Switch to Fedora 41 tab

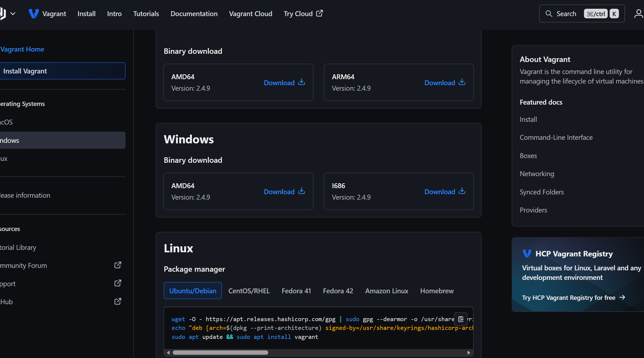pos(296,291)
